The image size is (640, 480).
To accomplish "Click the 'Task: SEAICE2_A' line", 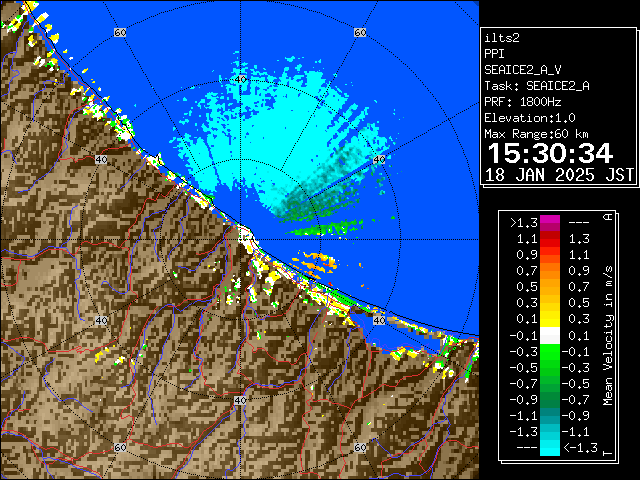I will click(537, 86).
